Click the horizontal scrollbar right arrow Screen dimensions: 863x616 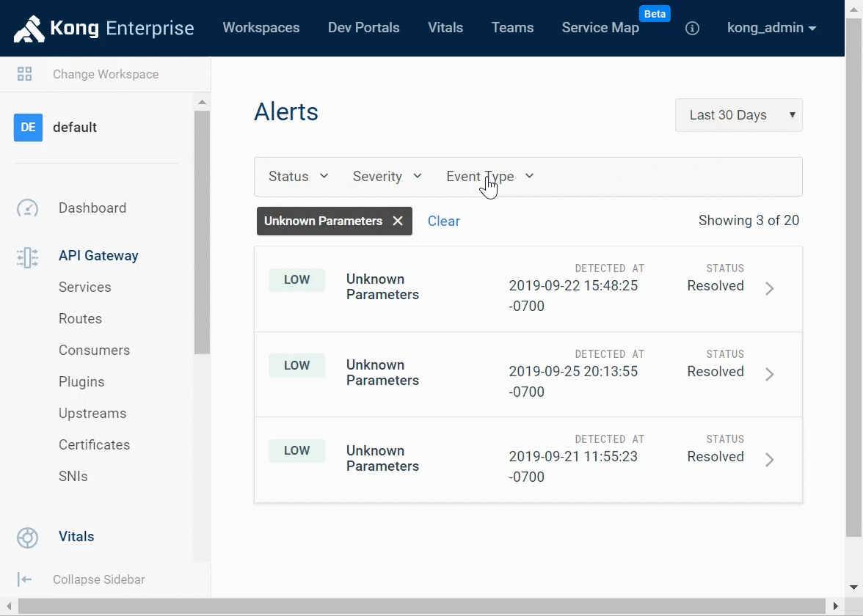pos(835,606)
